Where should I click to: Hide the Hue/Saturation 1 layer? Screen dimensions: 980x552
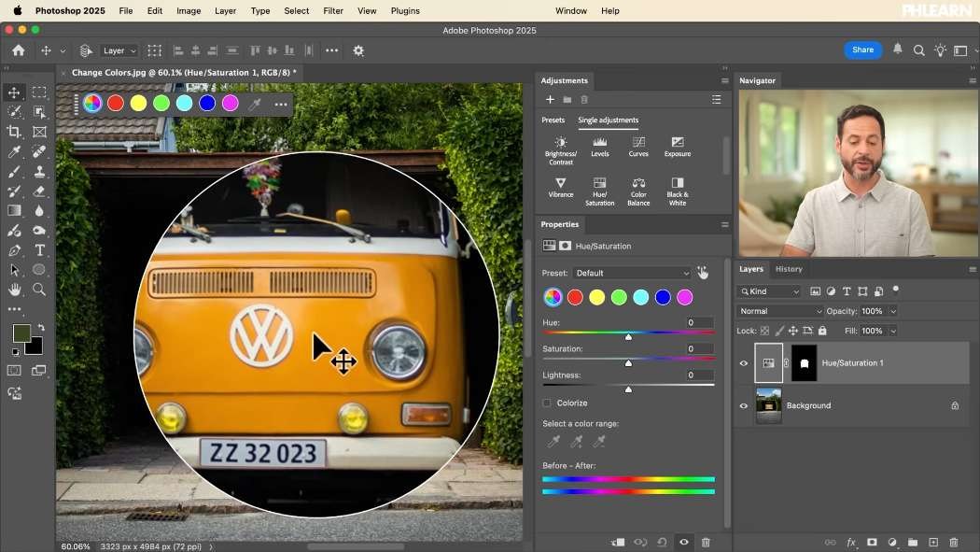pyautogui.click(x=744, y=363)
